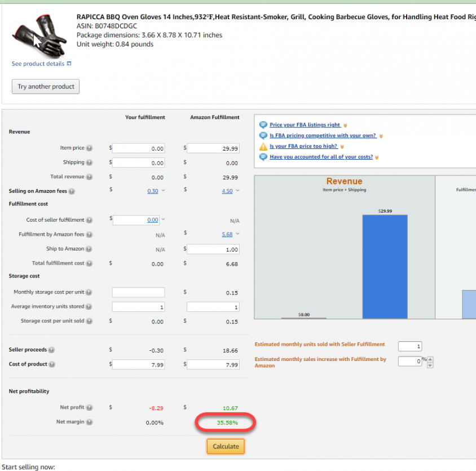The width and height of the screenshot is (476, 471).
Task: Click the warning icon for FBA price too high
Action: [x=263, y=147]
